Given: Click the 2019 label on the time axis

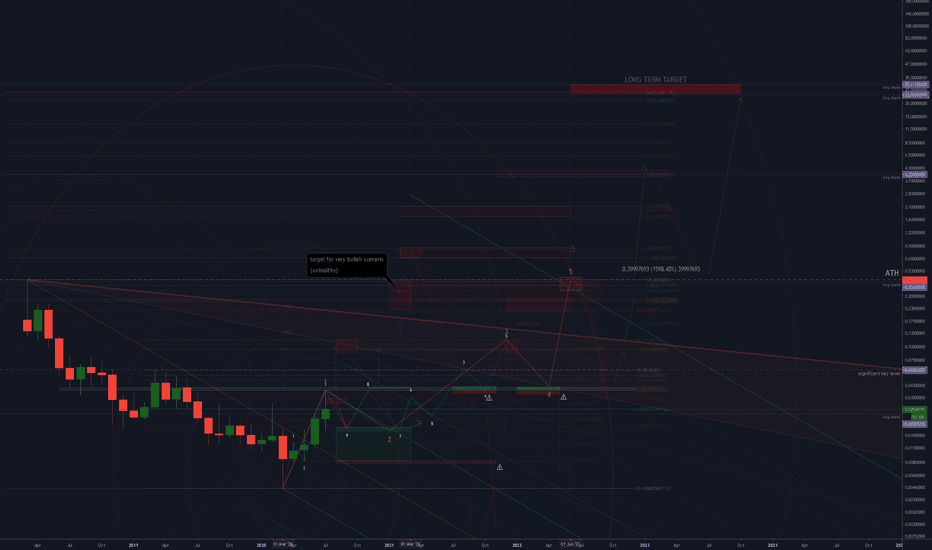Looking at the screenshot, I should [x=134, y=545].
